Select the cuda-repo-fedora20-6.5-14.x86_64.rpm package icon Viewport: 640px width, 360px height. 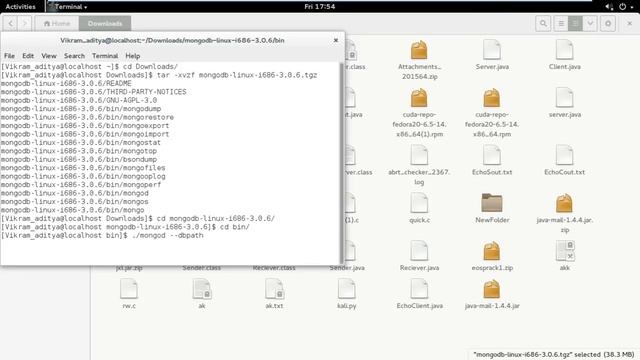coord(492,98)
